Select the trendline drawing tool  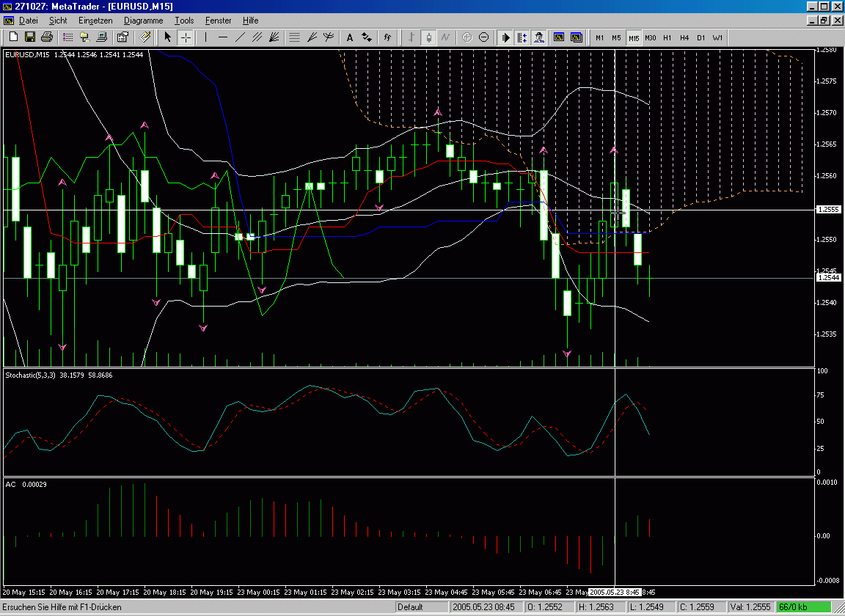[240, 37]
